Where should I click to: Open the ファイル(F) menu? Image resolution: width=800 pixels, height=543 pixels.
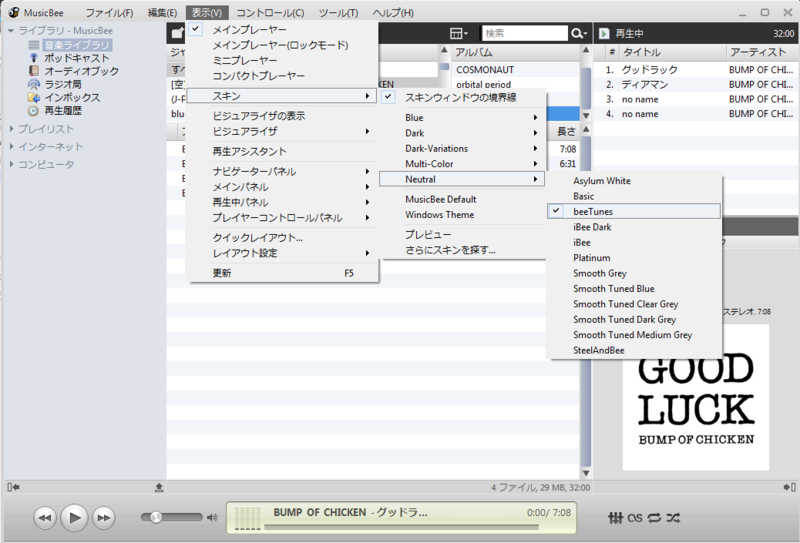coord(109,13)
